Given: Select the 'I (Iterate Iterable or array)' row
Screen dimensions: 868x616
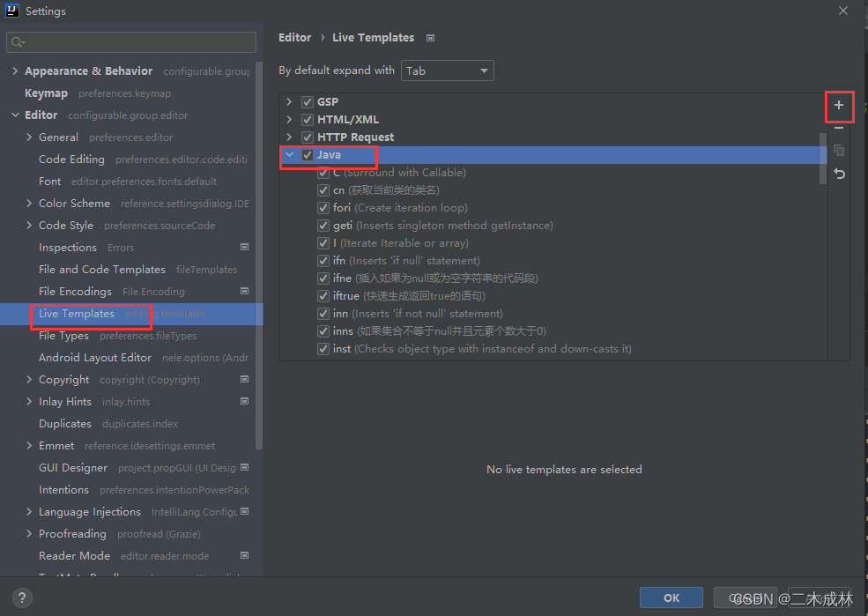Looking at the screenshot, I should 553,243.
